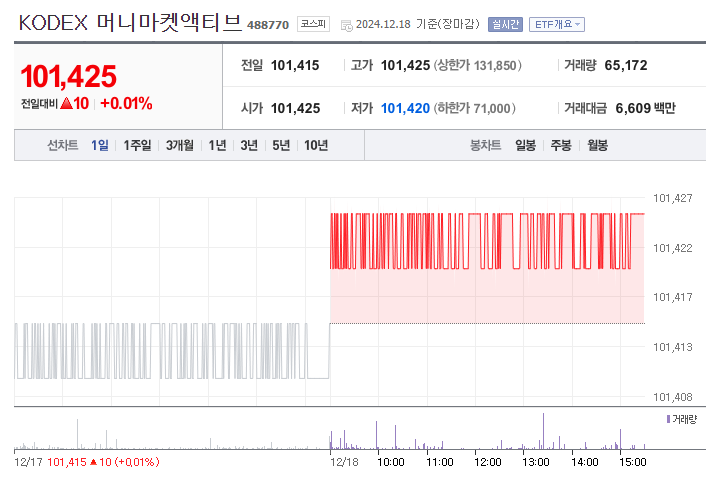This screenshot has width=706, height=481.
Task: Click the 상한가 131,850 text
Action: [x=478, y=65]
